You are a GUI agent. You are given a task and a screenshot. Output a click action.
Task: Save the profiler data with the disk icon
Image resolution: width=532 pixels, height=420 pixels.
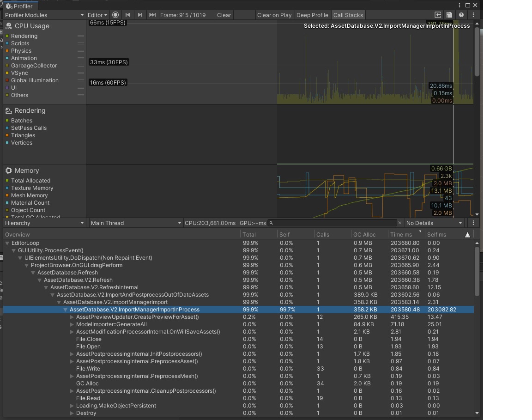coord(449,15)
